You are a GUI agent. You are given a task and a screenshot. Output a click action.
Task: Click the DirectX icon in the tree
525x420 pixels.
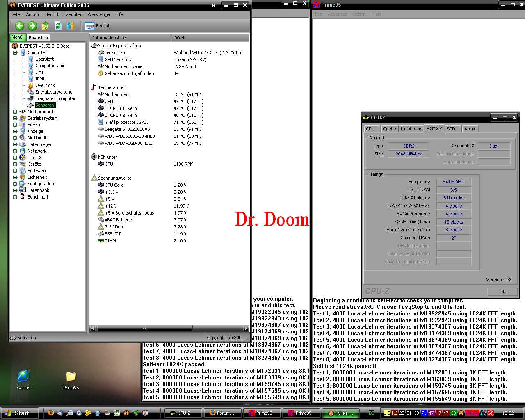(23, 157)
